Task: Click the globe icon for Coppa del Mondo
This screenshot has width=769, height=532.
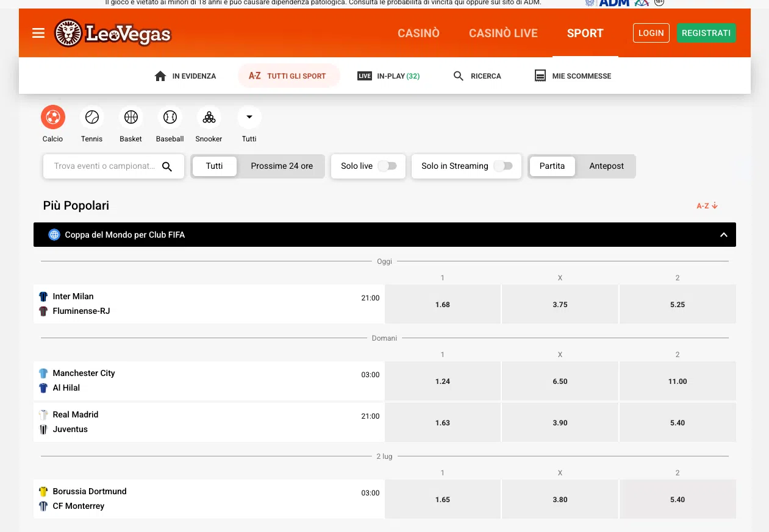Action: [54, 235]
